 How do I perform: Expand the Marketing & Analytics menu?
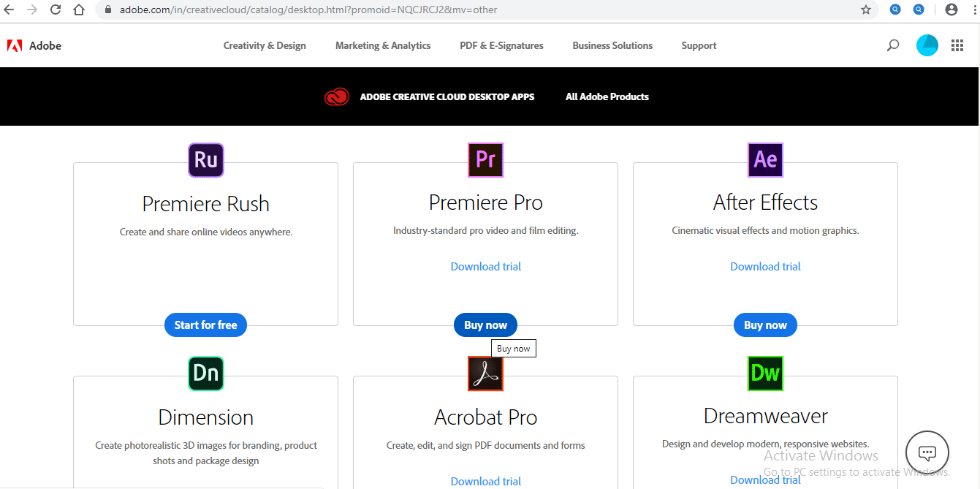[x=383, y=45]
